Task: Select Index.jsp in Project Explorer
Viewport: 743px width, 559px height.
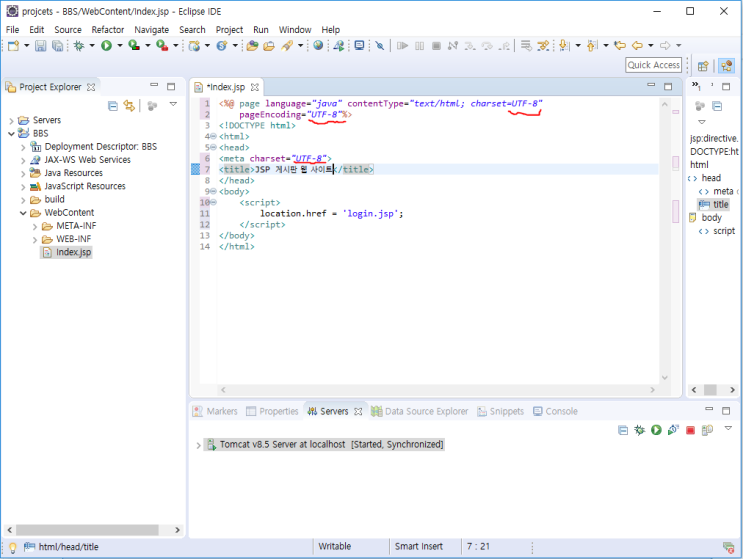Action: point(73,252)
